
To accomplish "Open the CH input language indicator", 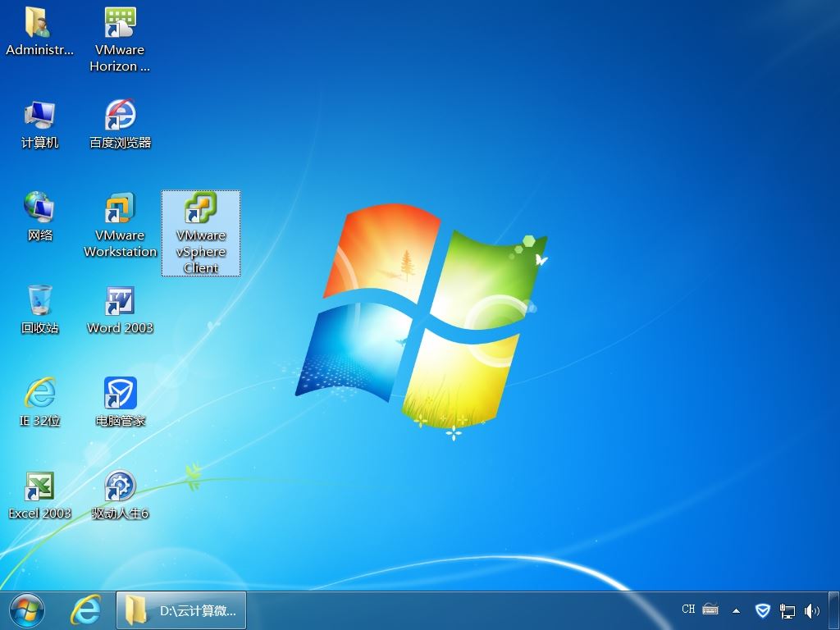I will 688,609.
